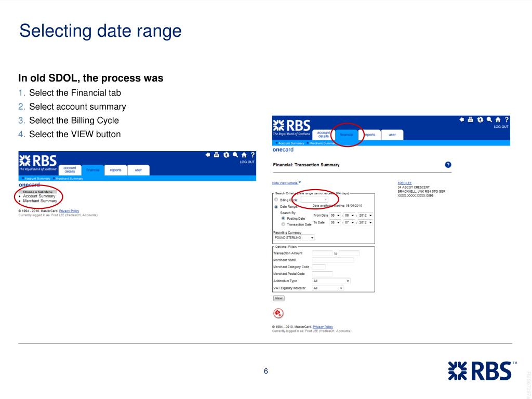532x399 pixels.
Task: Click home icon in Sub Menu screenshot
Action: click(x=244, y=155)
